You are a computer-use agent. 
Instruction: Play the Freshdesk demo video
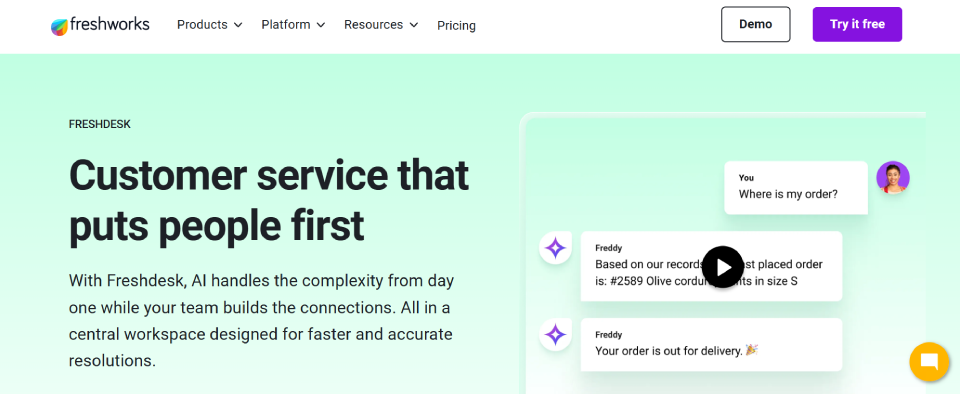[722, 267]
